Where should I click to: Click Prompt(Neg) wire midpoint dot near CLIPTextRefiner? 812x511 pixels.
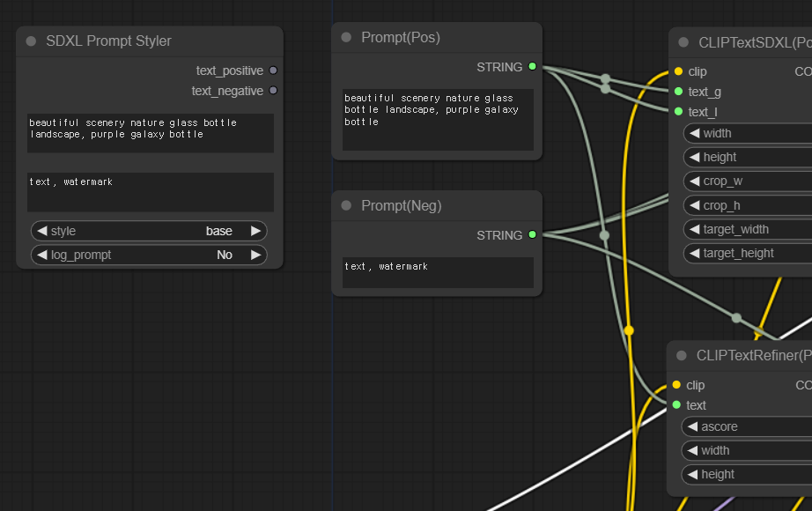(736, 318)
